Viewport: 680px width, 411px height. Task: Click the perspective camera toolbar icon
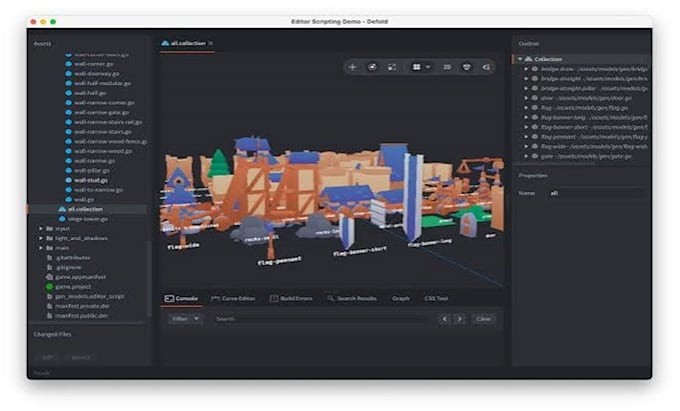click(467, 67)
